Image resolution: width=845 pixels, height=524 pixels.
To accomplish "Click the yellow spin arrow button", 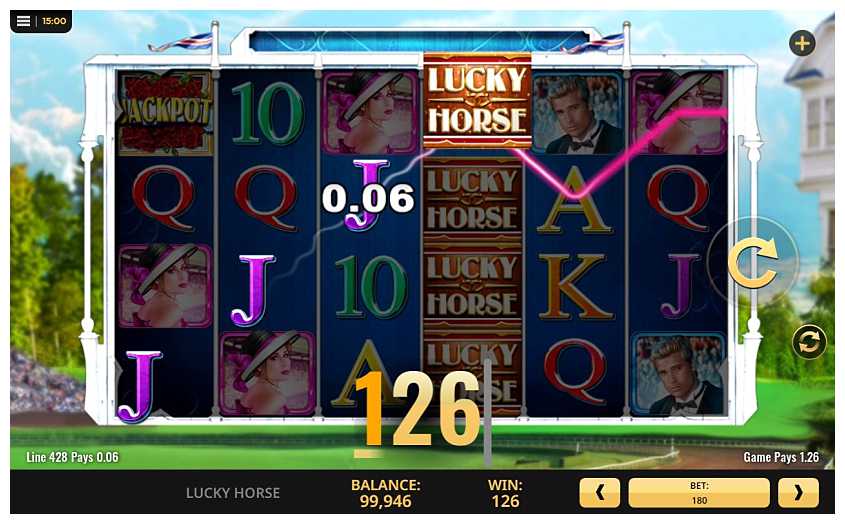I will click(753, 263).
